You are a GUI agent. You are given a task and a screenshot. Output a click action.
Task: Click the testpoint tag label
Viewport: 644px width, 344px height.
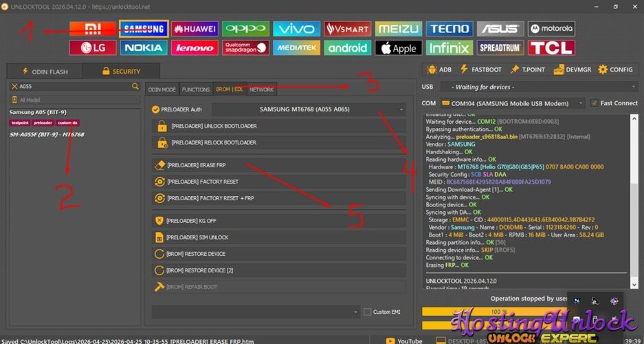pos(20,123)
